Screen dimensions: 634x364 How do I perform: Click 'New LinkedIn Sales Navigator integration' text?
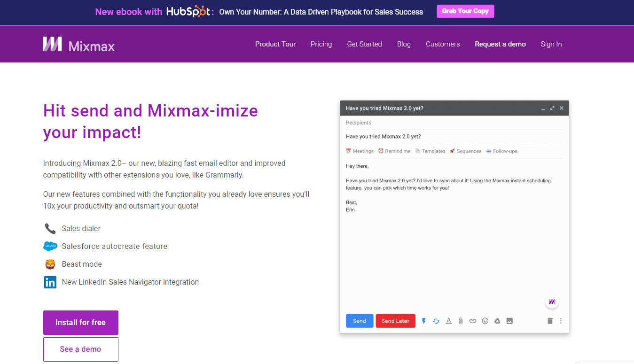click(130, 282)
